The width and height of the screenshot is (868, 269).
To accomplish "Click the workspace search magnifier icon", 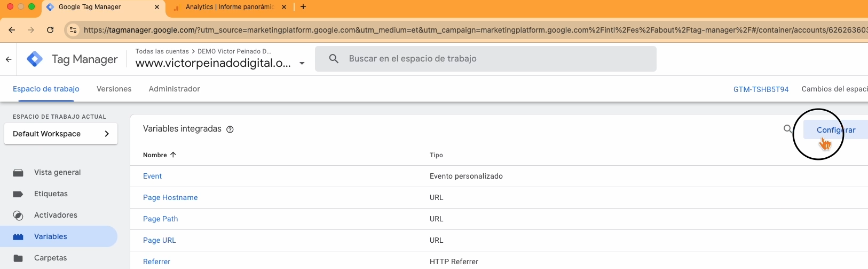I will coord(334,59).
